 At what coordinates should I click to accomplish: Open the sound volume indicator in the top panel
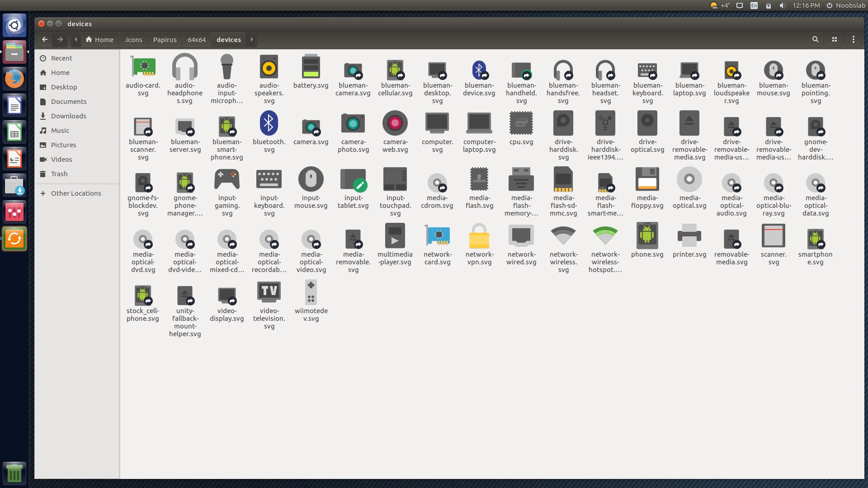point(782,5)
